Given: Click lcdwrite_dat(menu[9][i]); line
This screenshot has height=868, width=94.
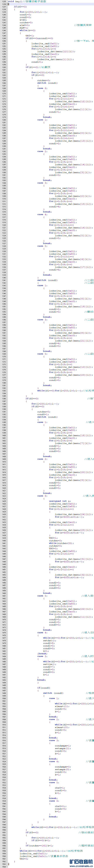Looking at the screenshot, I should click(73, 480).
